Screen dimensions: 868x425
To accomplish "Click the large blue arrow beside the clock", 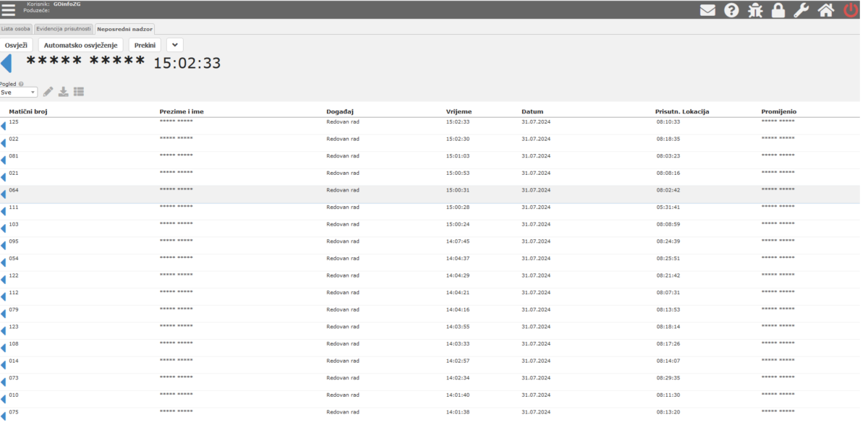I will tap(6, 63).
